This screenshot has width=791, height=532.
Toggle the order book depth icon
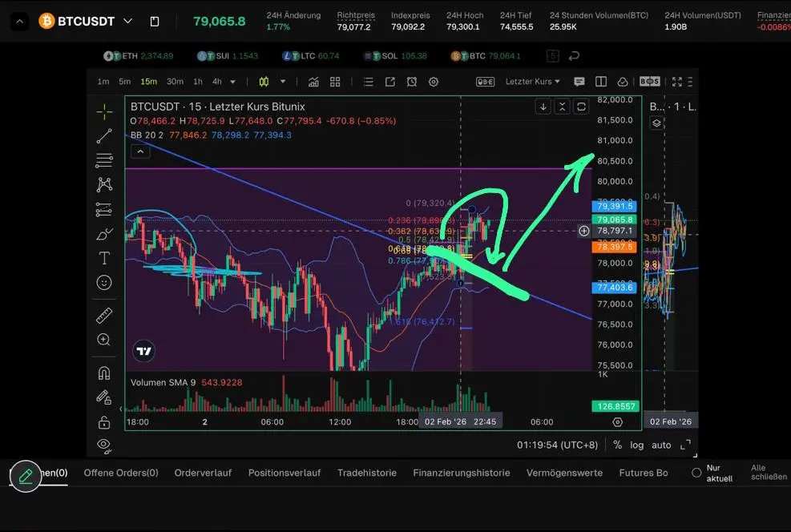(485, 82)
